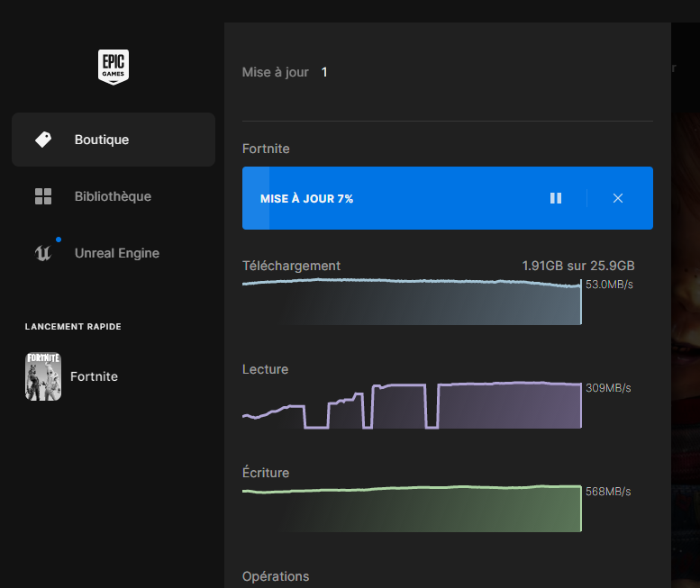Click the Opérations heading
Image resolution: width=700 pixels, height=588 pixels.
(276, 576)
